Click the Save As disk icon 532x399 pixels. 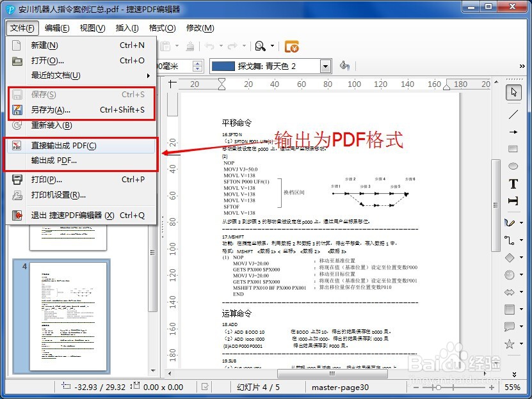coord(17,110)
